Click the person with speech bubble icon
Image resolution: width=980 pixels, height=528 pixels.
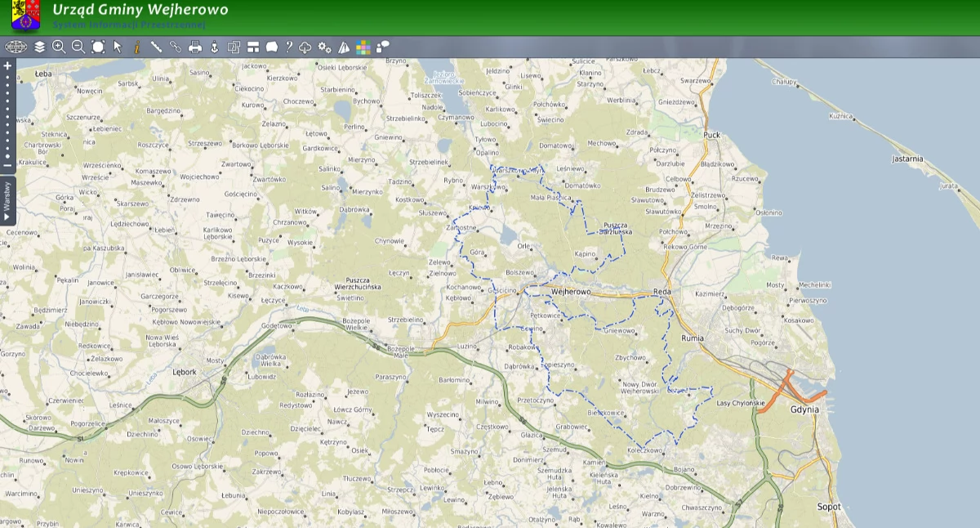tap(382, 47)
